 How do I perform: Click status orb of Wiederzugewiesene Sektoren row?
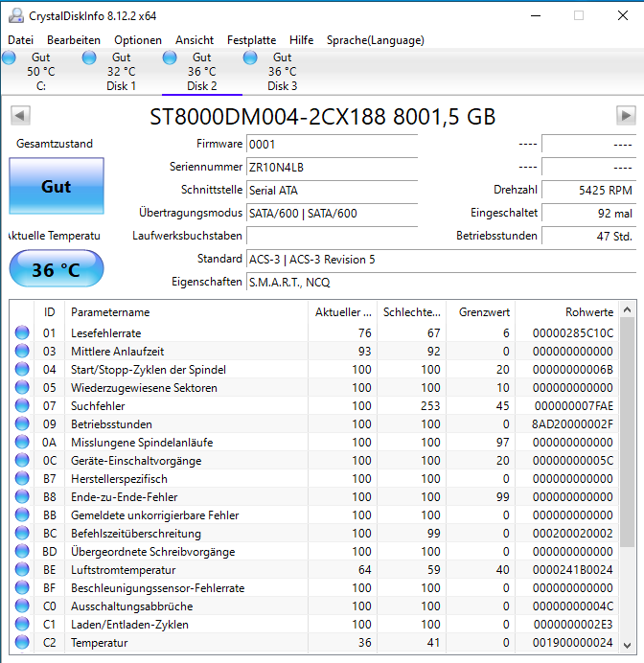pyautogui.click(x=22, y=387)
